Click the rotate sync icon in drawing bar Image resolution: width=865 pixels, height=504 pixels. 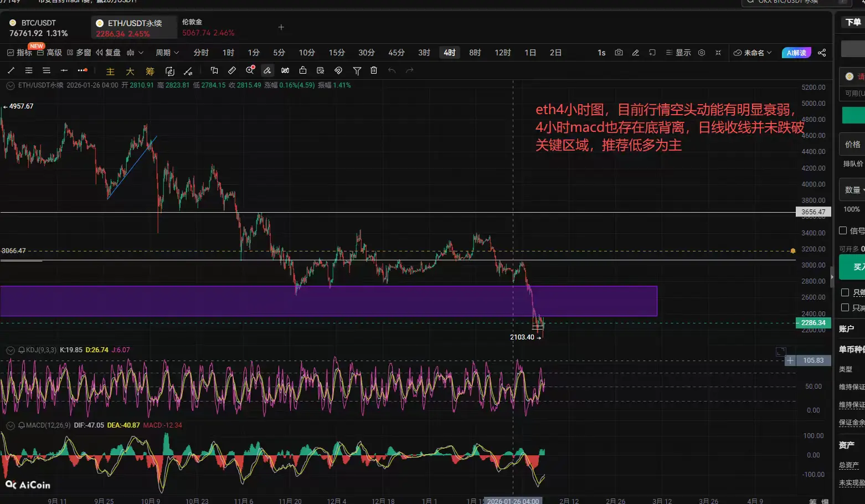click(x=170, y=71)
